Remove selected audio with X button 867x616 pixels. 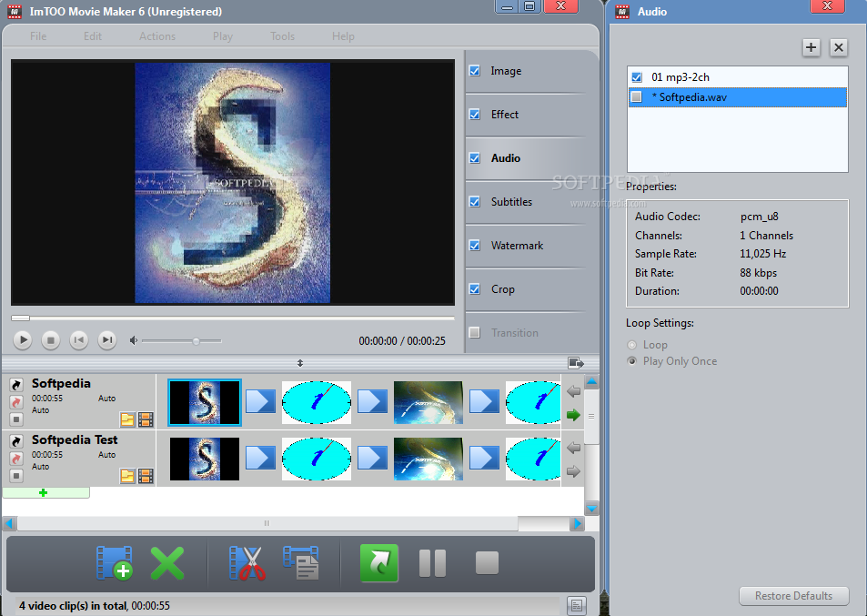click(838, 47)
